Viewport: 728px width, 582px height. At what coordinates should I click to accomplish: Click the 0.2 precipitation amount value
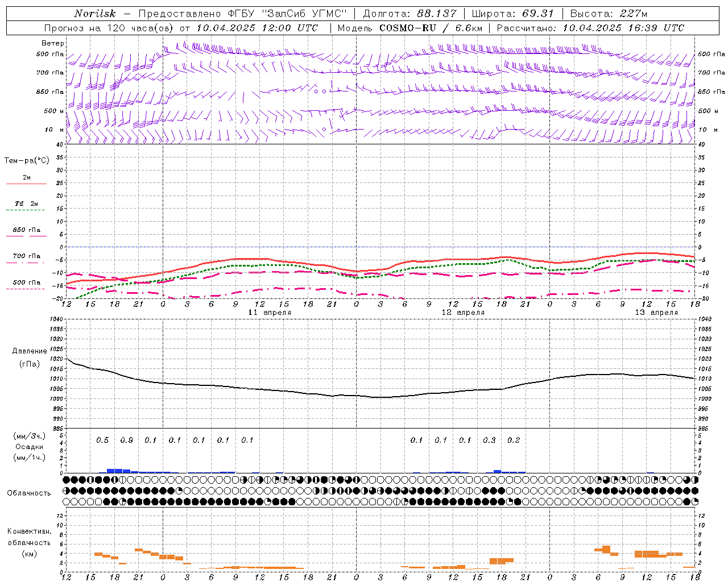pyautogui.click(x=514, y=440)
